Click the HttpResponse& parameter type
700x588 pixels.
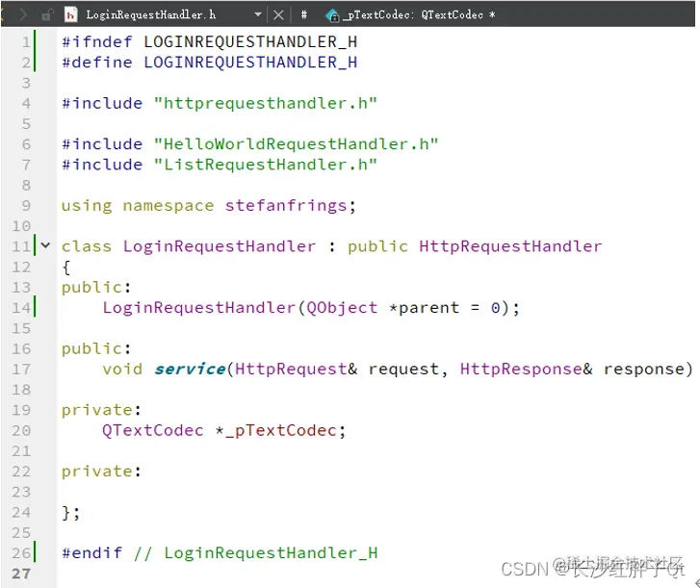(527, 369)
